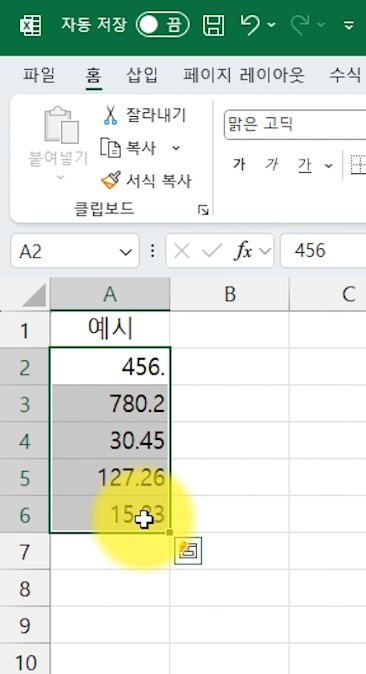366x674 pixels.
Task: Toggle italic (가) formatting
Action: tap(271, 165)
